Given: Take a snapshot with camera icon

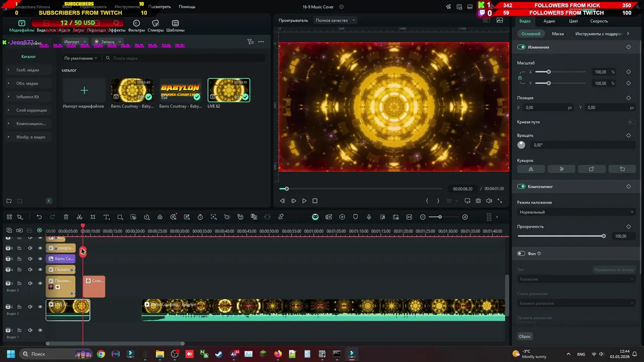Looking at the screenshot, I should [478, 201].
